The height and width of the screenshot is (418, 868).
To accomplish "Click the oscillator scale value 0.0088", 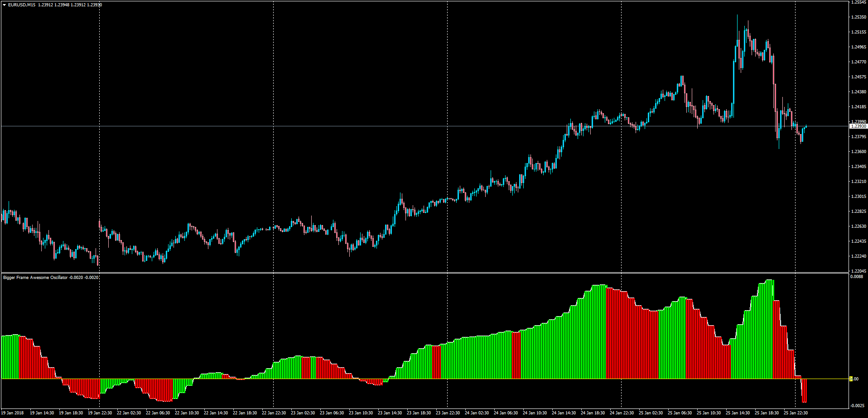I will click(857, 277).
